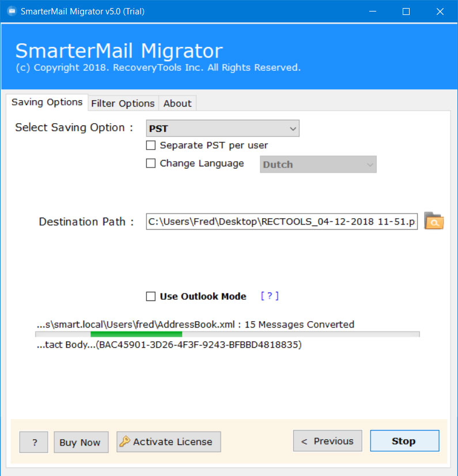This screenshot has width=458, height=476.
Task: Browse destination folder with the folder icon
Action: (434, 220)
